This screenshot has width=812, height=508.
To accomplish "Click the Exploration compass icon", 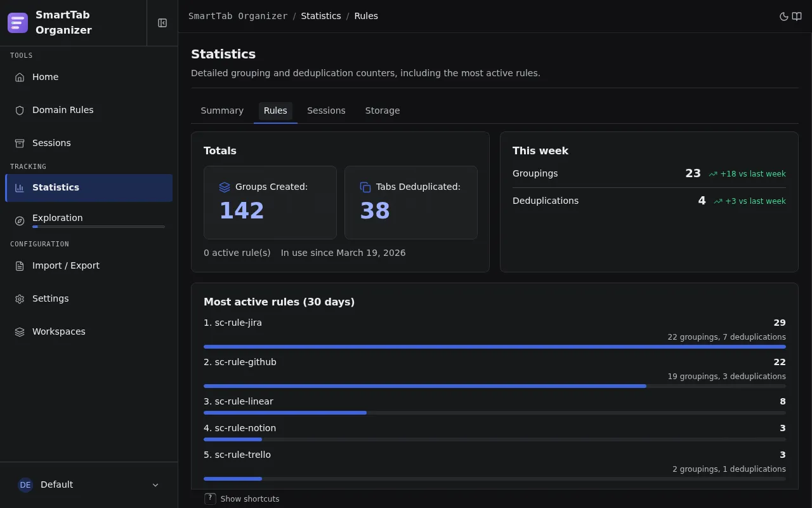I will (x=20, y=220).
